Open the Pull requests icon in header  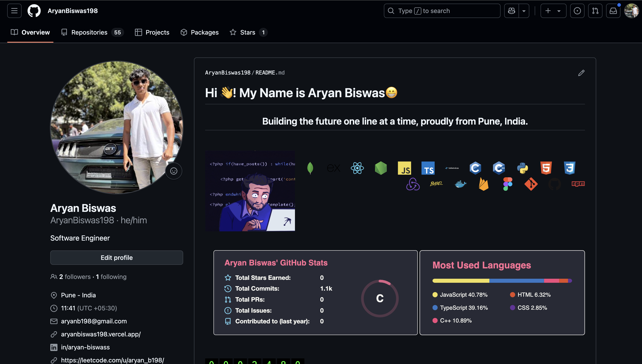click(x=595, y=11)
